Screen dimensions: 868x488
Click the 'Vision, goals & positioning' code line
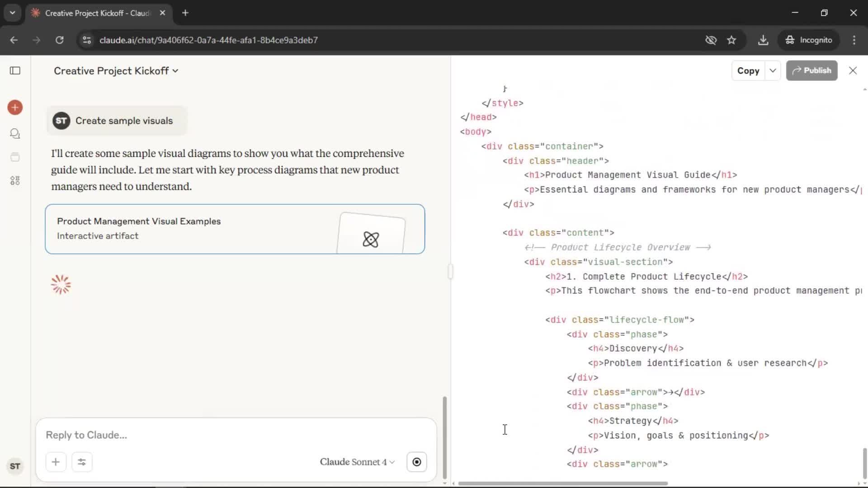678,436
